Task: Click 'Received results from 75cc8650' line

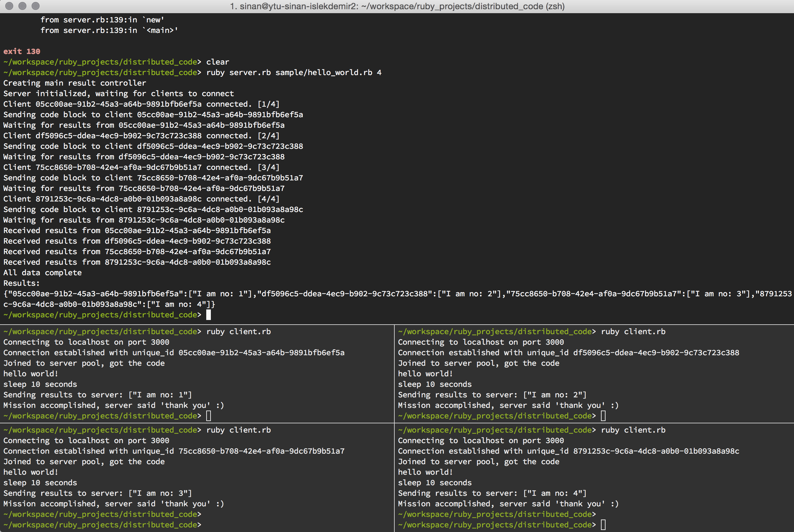Action: click(137, 252)
